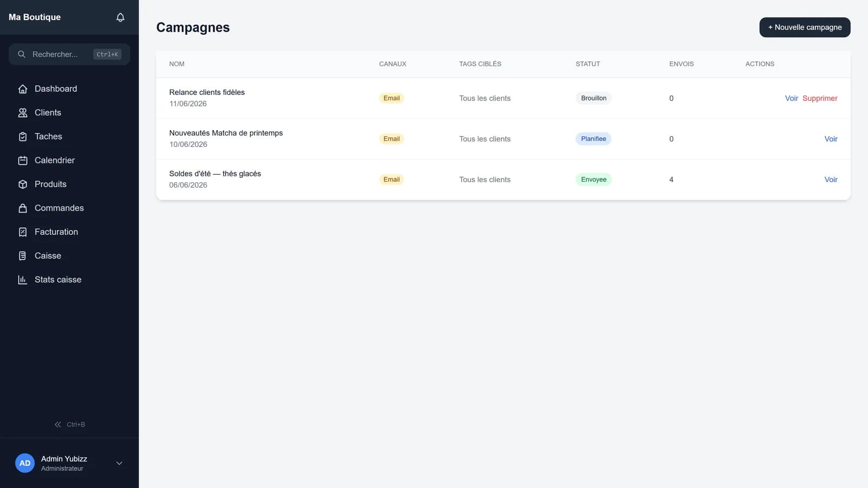The width and height of the screenshot is (868, 488).
Task: Click the date 11/06/2026
Action: [x=188, y=104]
